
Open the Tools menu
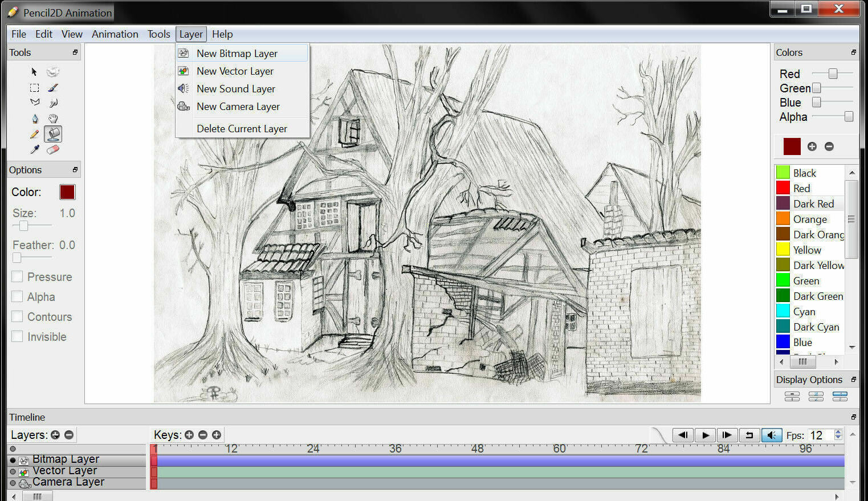point(158,34)
